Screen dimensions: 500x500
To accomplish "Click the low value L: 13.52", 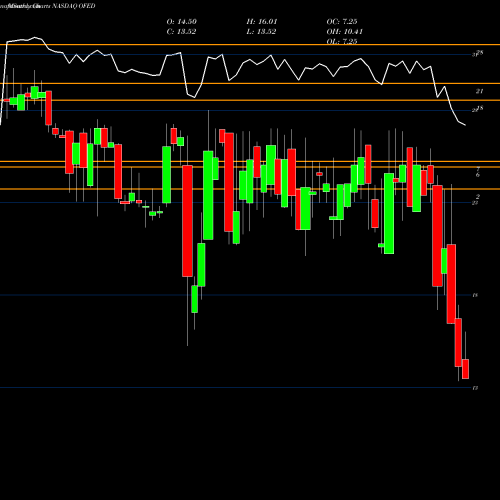I will point(261,32).
